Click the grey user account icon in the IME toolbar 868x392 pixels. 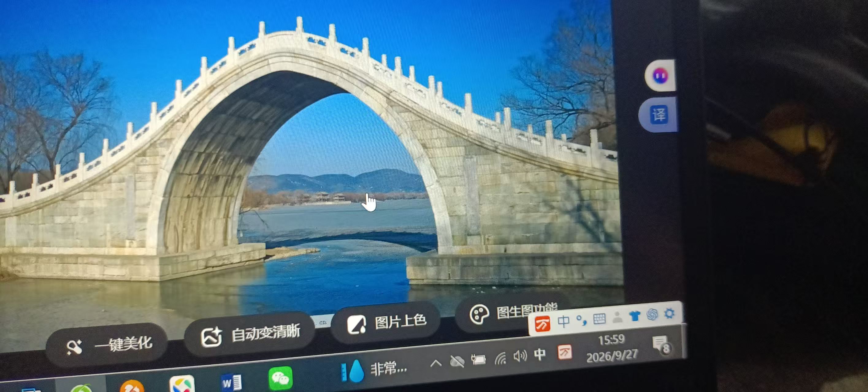617,317
